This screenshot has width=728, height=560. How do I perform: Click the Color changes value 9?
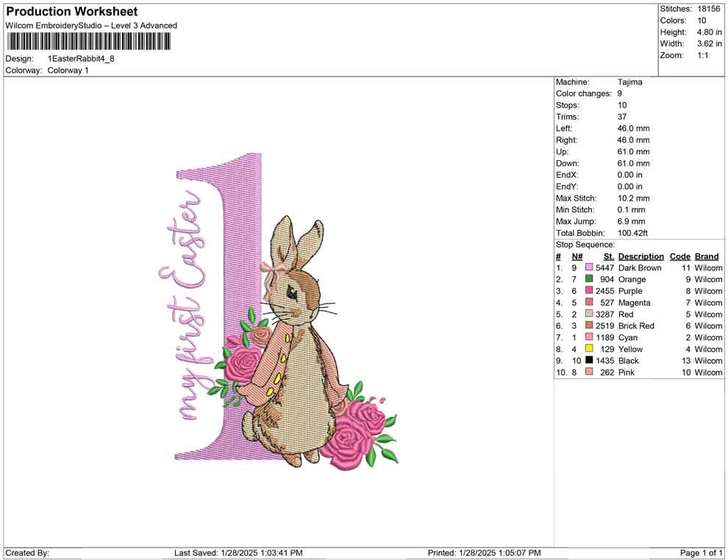click(x=619, y=94)
